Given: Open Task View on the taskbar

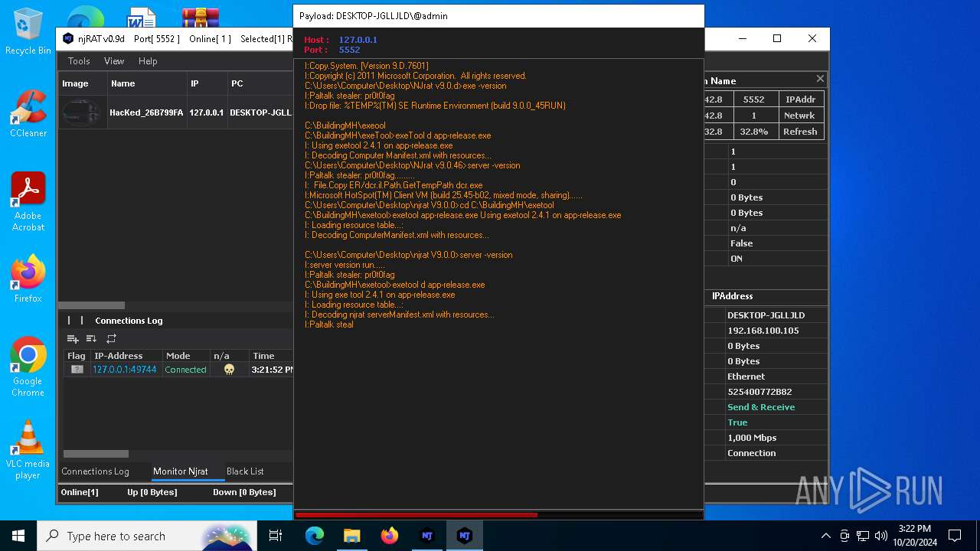Looking at the screenshot, I should click(276, 536).
